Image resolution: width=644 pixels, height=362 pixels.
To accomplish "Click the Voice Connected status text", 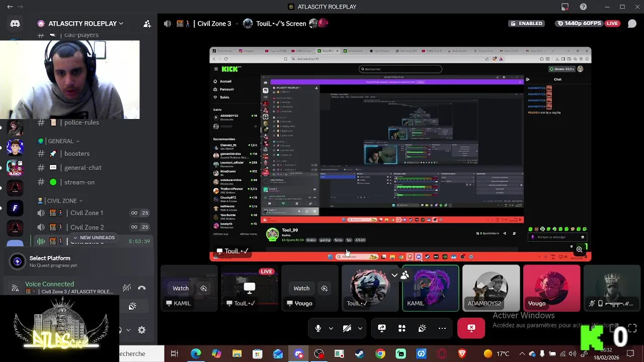I will 49,284.
